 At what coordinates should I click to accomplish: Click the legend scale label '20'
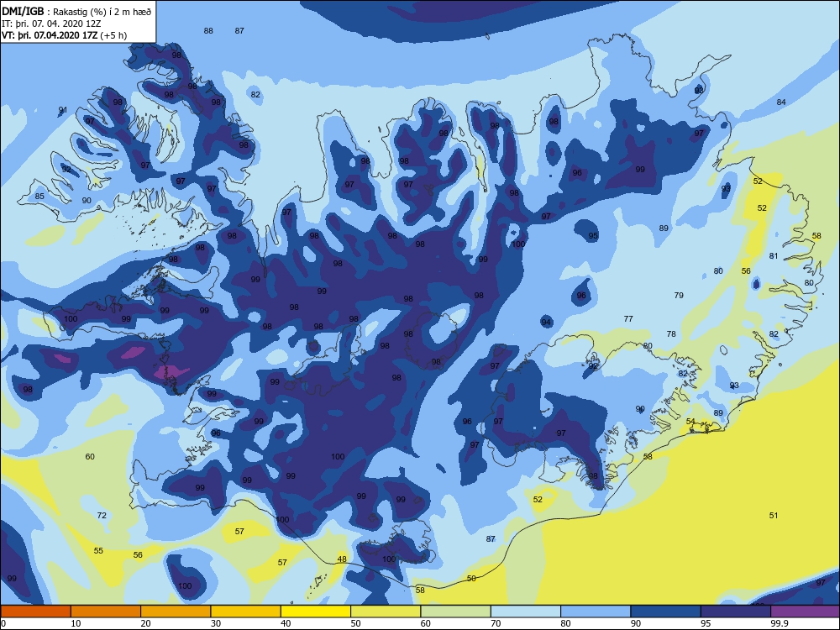coord(145,623)
